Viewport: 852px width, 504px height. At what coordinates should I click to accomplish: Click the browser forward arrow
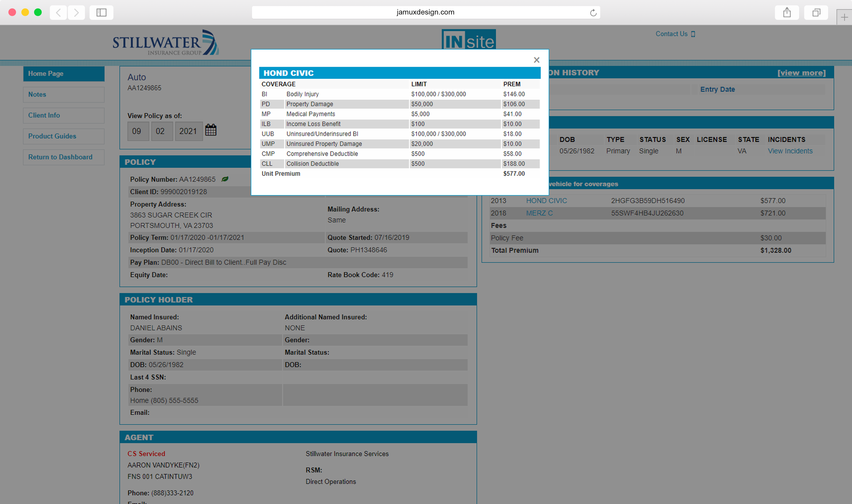[77, 12]
